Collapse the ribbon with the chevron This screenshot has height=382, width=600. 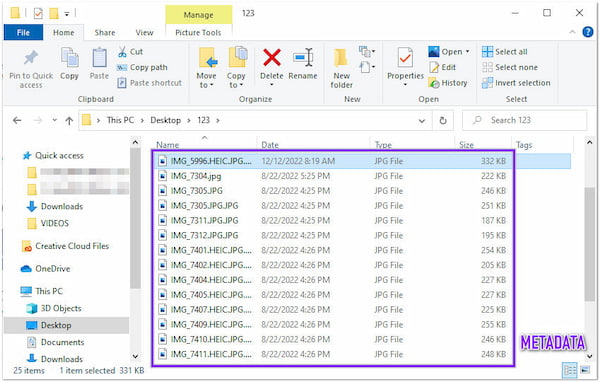572,32
